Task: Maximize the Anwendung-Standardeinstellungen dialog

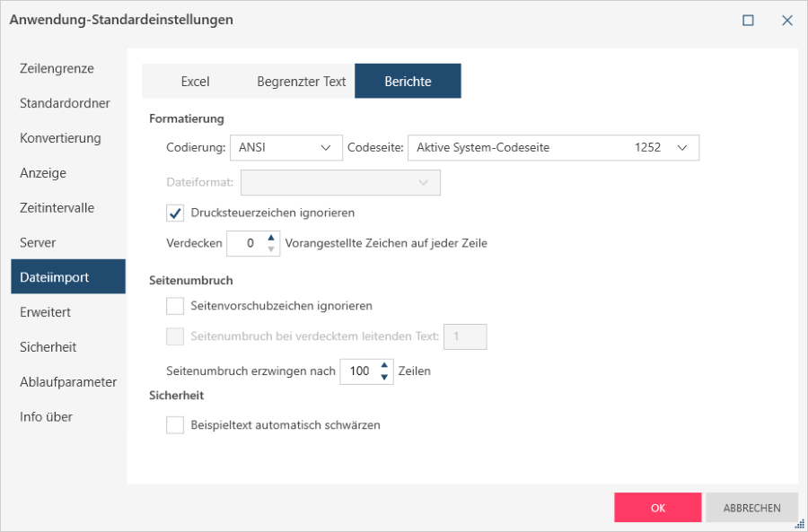Action: 748,20
